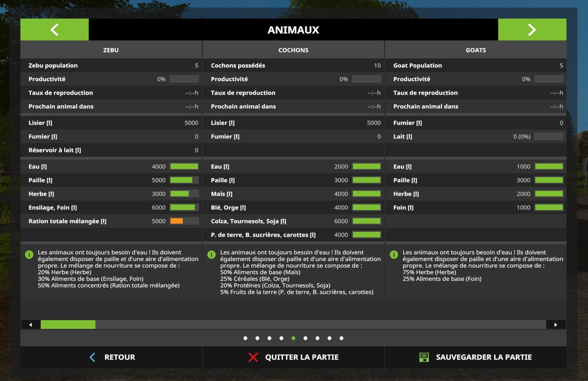Go to the previous menu page arrow

pos(54,30)
